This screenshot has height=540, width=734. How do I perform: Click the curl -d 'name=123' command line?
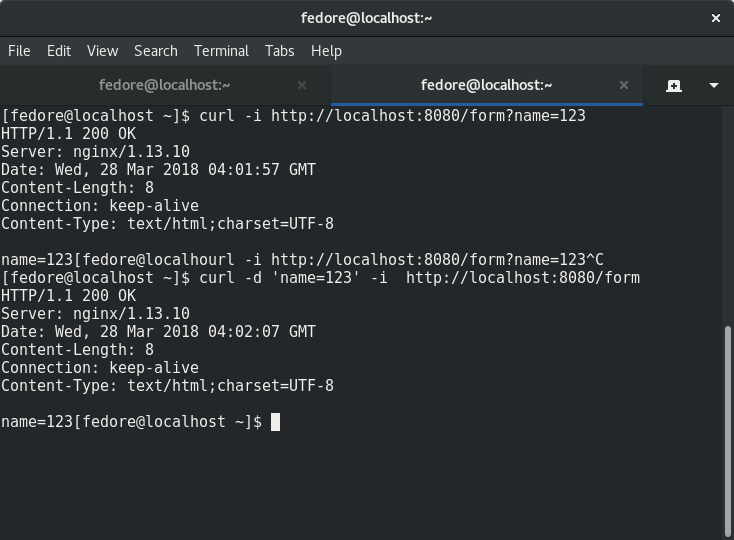tap(419, 278)
